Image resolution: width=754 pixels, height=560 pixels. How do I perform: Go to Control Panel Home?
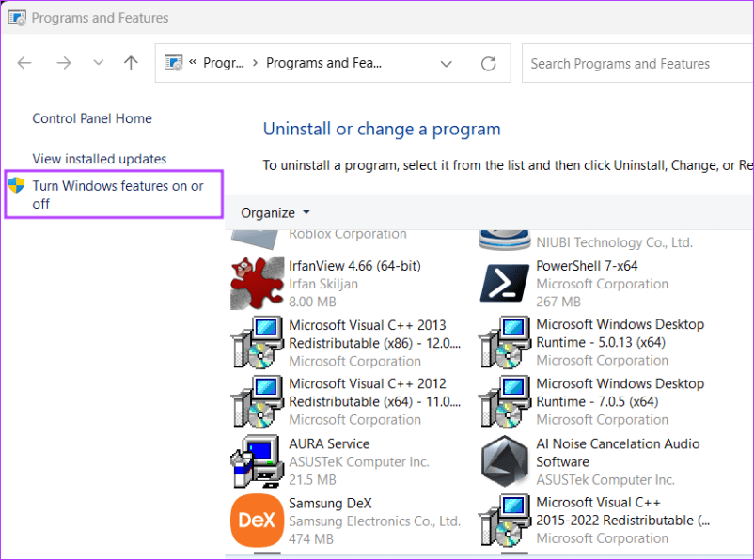point(91,118)
